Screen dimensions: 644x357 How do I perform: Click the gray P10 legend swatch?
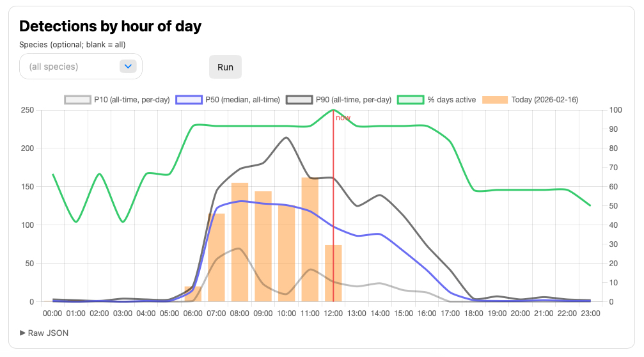click(77, 100)
